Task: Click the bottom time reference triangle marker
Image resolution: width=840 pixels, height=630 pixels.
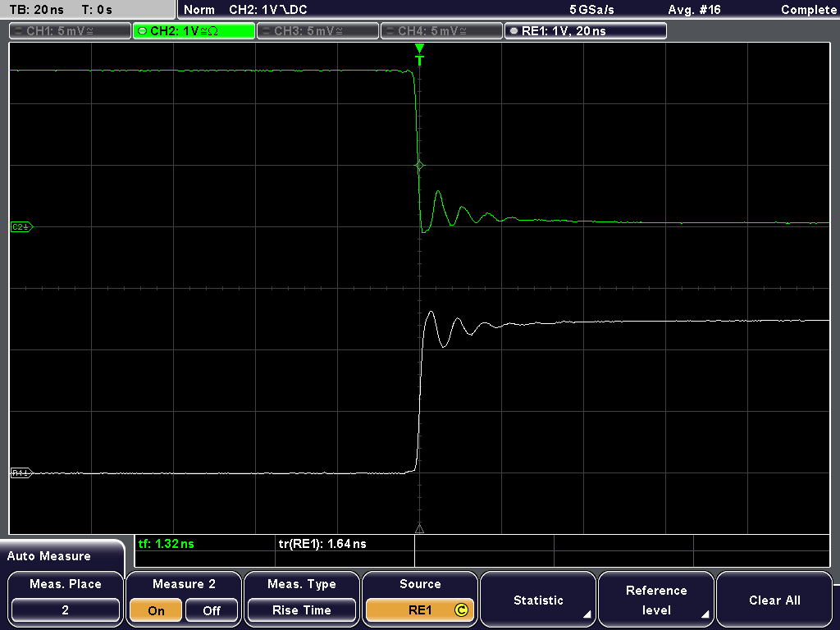Action: point(419,529)
